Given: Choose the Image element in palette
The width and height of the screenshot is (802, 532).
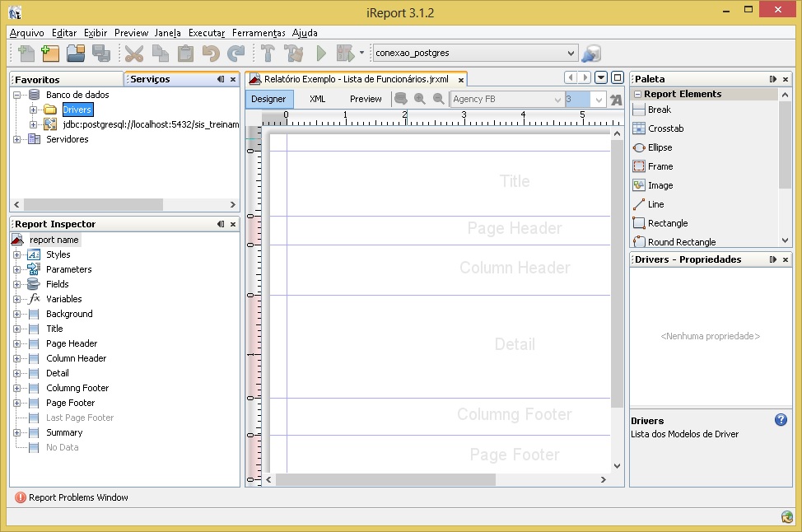Looking at the screenshot, I should coord(659,185).
